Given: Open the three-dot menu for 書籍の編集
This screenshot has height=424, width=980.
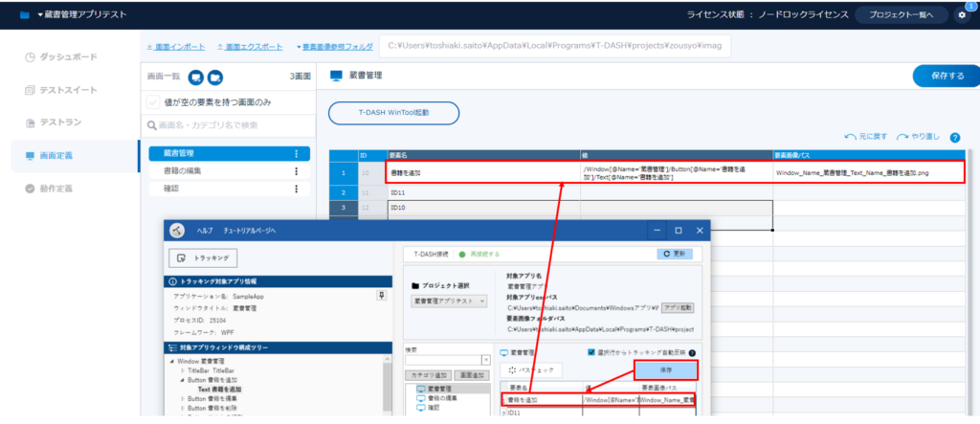Looking at the screenshot, I should [x=296, y=171].
